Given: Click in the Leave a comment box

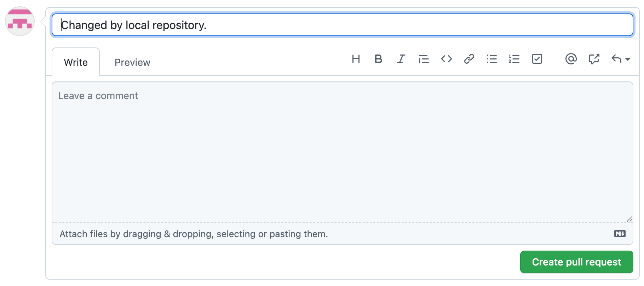Looking at the screenshot, I should tap(342, 152).
